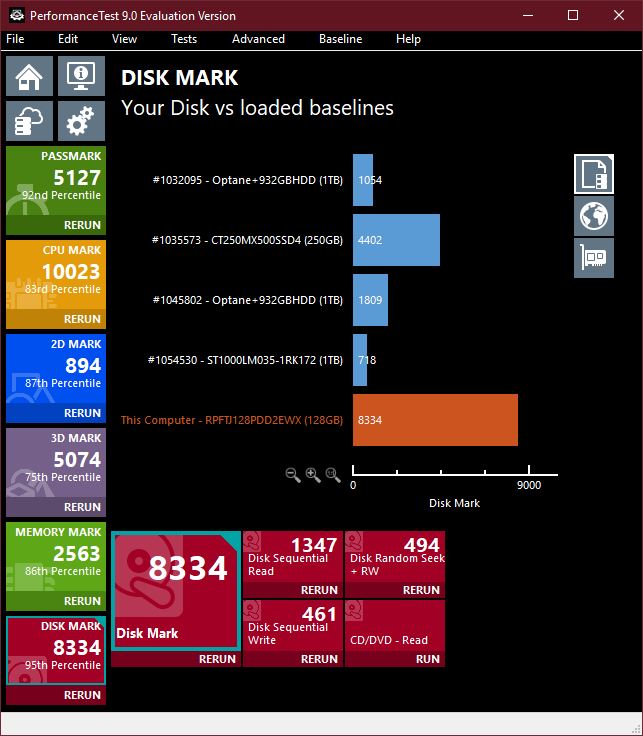Viewport: 643px width, 736px height.
Task: Open the Baseline menu
Action: [340, 39]
